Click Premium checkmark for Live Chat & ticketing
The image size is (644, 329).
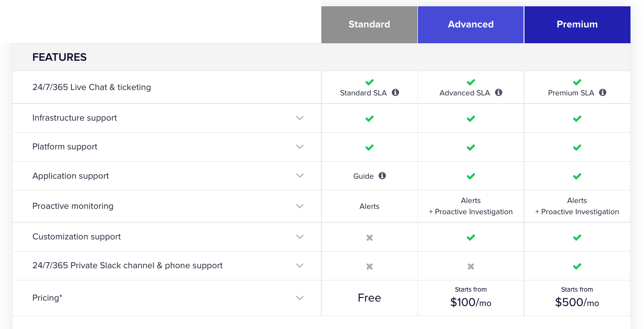pos(577,82)
